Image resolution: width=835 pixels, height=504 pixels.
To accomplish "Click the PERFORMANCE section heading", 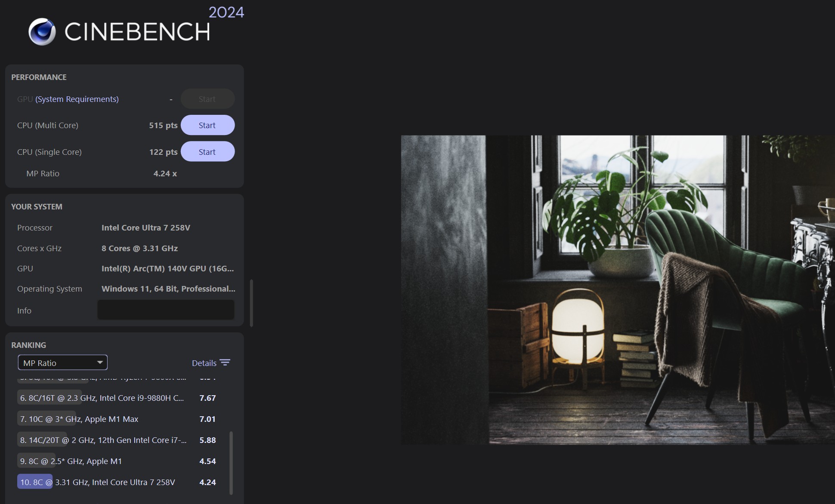I will pos(39,77).
